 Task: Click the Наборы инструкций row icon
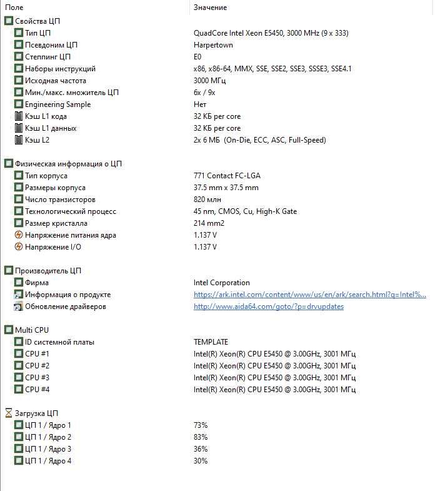coord(19,69)
